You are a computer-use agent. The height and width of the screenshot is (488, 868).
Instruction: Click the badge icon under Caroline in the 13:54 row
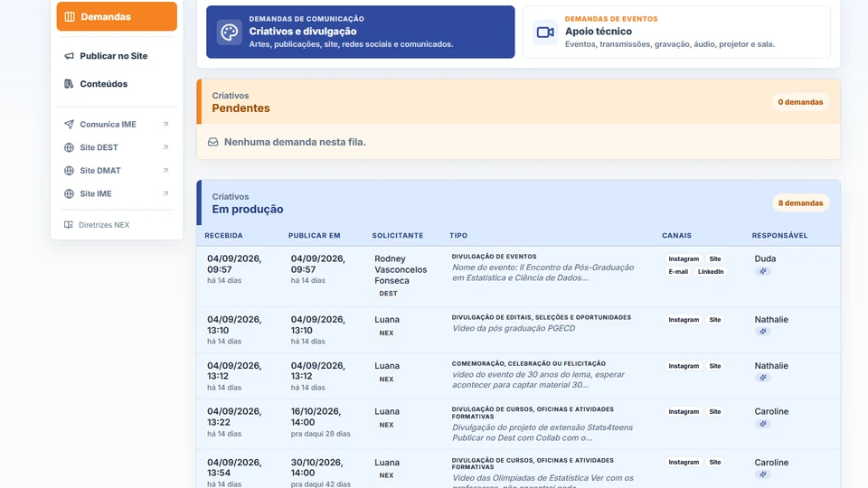[x=763, y=474]
